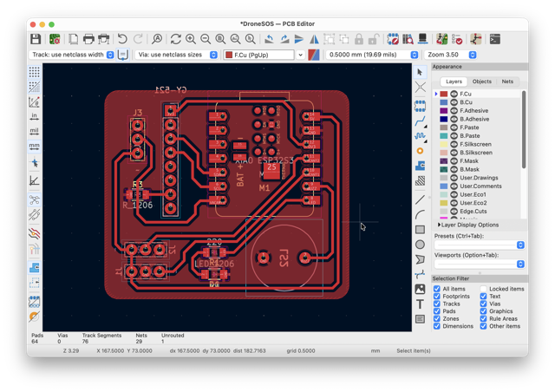Uncheck the Tracks selection filter

tap(437, 304)
